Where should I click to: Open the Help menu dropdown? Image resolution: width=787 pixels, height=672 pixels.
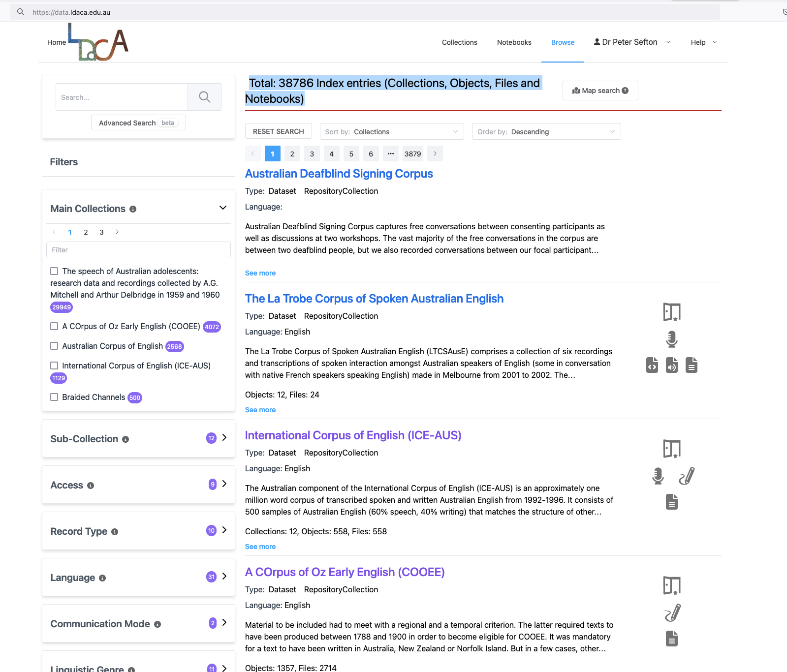click(704, 42)
